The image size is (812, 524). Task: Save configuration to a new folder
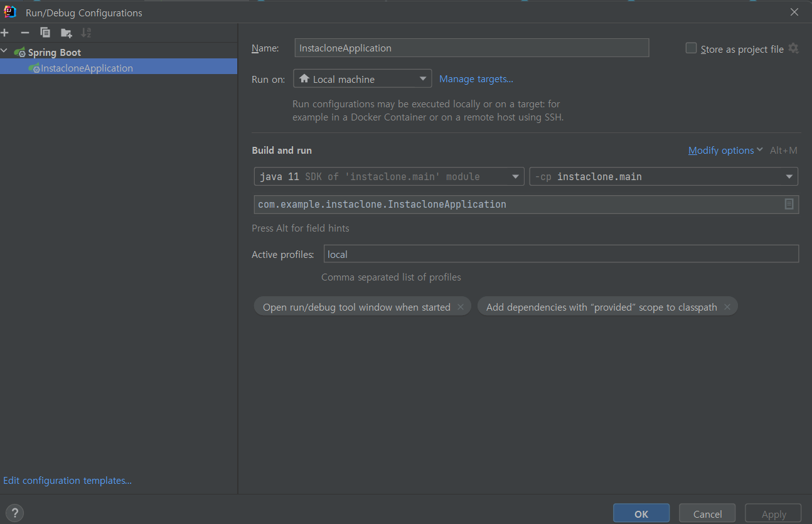click(x=66, y=33)
